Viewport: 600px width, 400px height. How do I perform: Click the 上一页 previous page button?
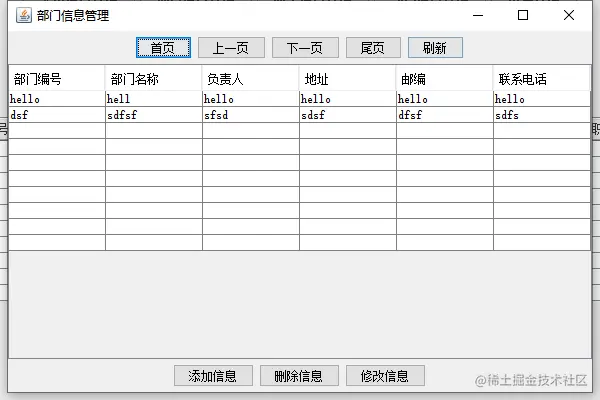coord(231,48)
